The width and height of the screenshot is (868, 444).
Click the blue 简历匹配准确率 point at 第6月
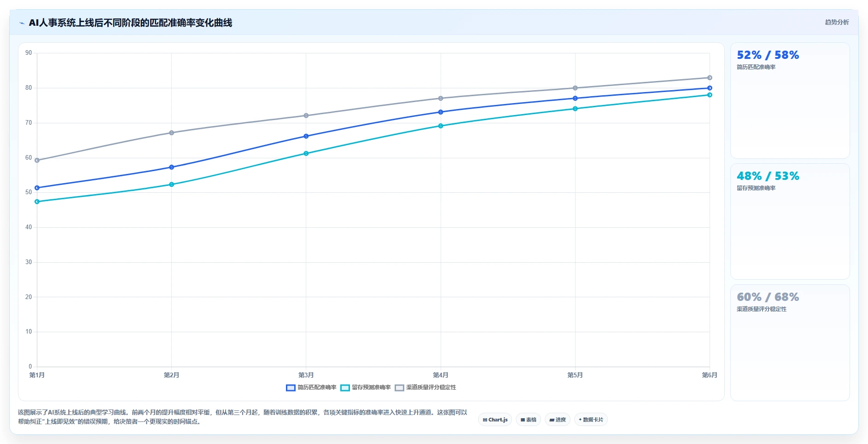pyautogui.click(x=710, y=88)
